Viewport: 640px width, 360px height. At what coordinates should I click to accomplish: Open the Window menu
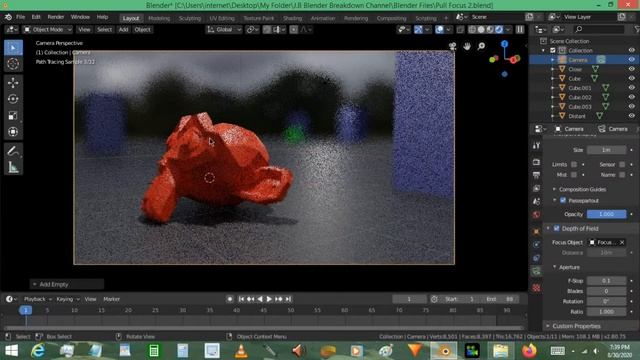(80, 17)
